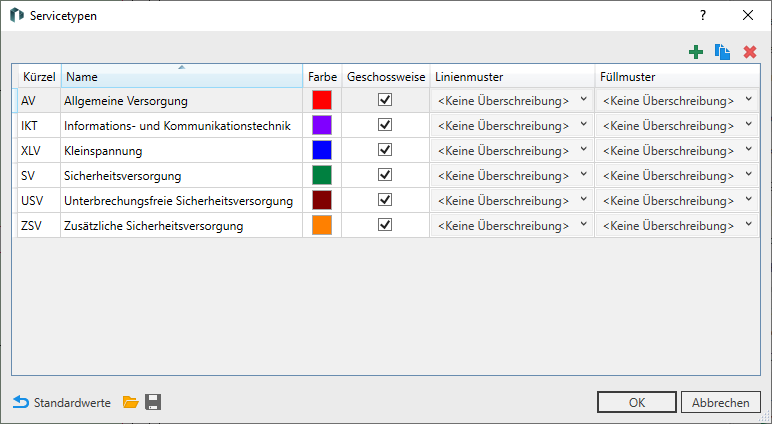Save settings with the floppy disk icon

153,402
